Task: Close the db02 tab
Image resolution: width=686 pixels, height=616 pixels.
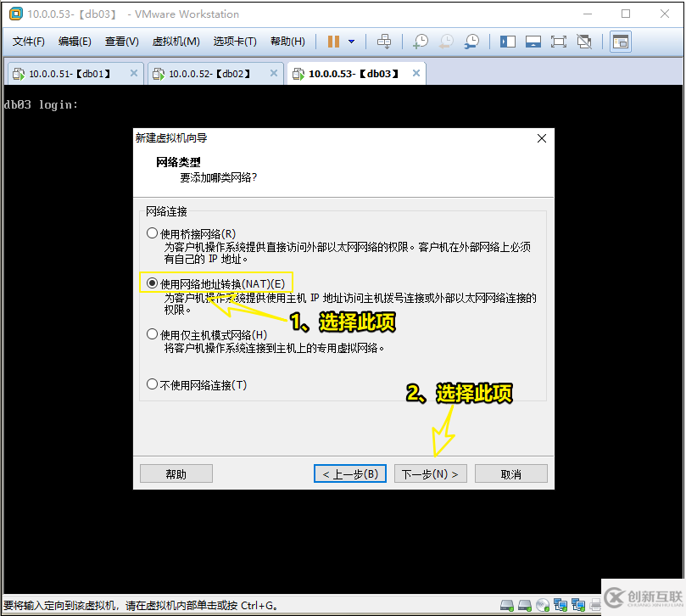Action: click(x=274, y=73)
